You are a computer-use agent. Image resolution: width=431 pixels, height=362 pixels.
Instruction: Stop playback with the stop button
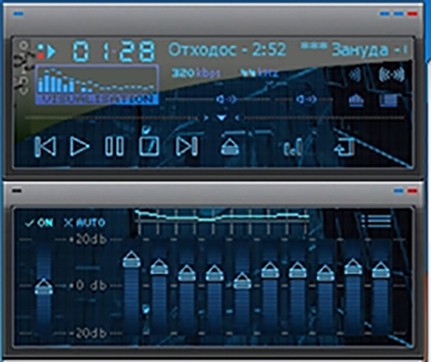[x=149, y=145]
